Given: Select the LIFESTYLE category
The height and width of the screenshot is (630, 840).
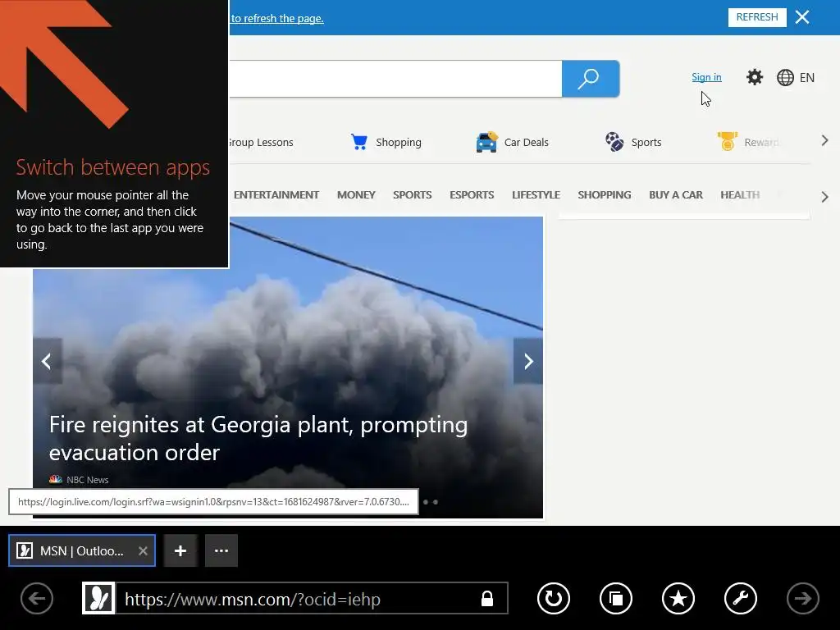Looking at the screenshot, I should (536, 195).
